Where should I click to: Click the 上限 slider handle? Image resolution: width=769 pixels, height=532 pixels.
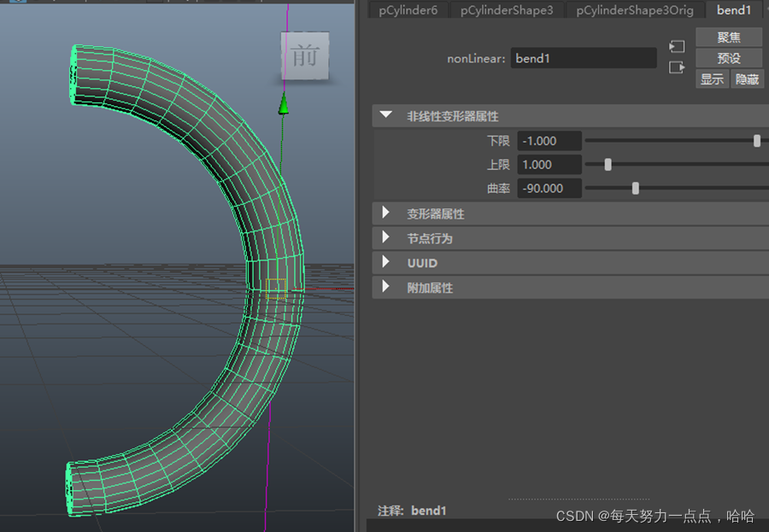[608, 164]
